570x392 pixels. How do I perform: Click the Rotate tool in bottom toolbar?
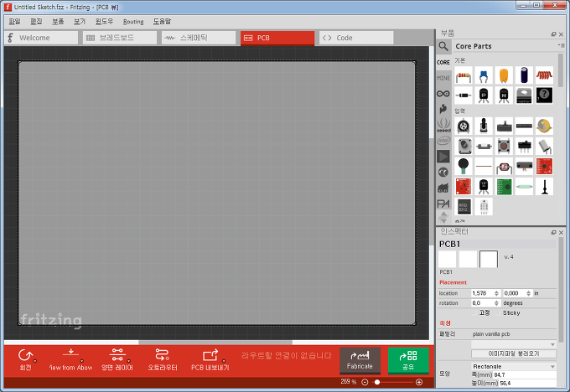25,360
